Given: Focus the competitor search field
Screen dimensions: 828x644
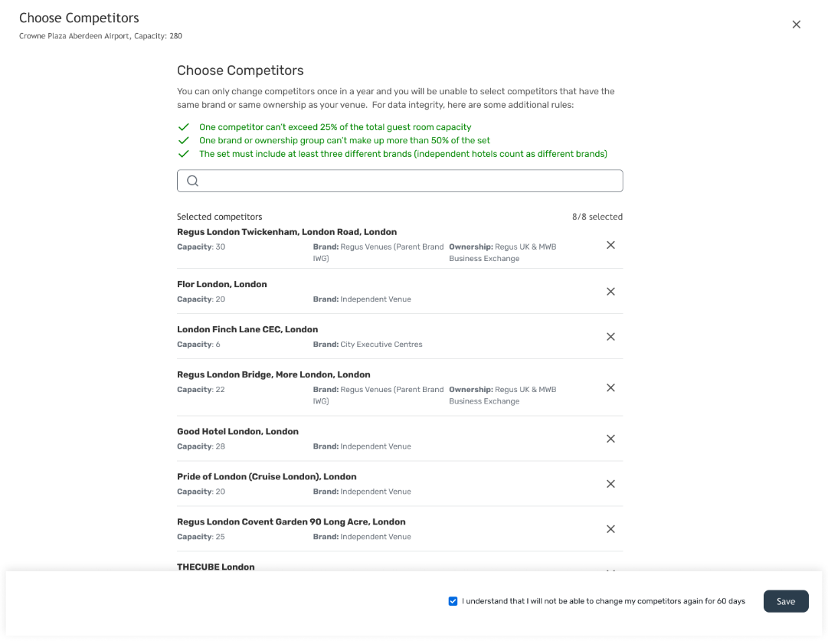Looking at the screenshot, I should (x=400, y=181).
